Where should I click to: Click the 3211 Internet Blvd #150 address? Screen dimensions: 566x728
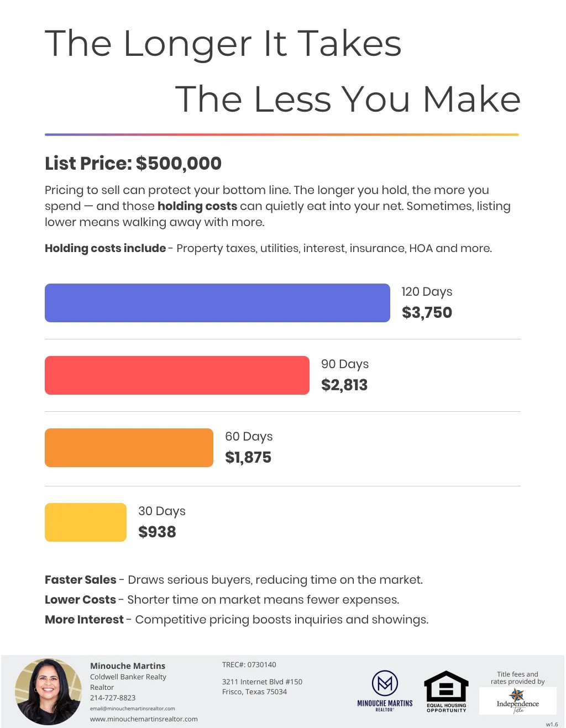tap(262, 682)
